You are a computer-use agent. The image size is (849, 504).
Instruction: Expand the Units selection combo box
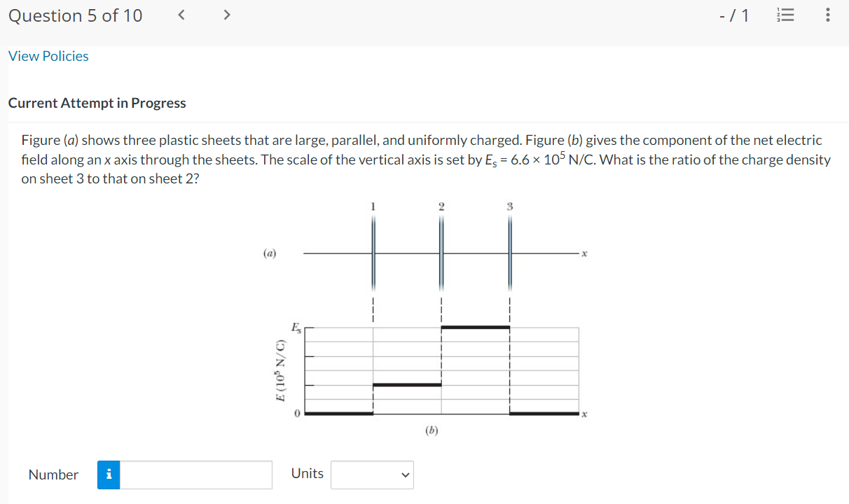click(x=372, y=475)
